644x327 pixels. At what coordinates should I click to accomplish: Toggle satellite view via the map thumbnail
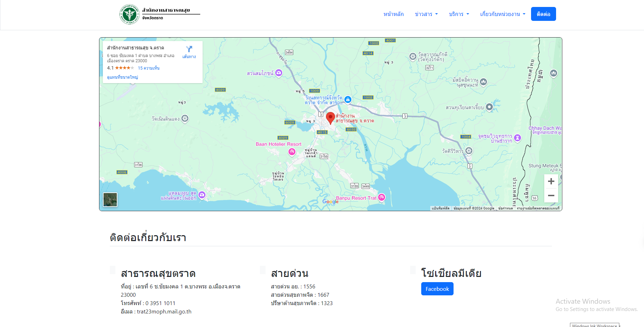(110, 199)
